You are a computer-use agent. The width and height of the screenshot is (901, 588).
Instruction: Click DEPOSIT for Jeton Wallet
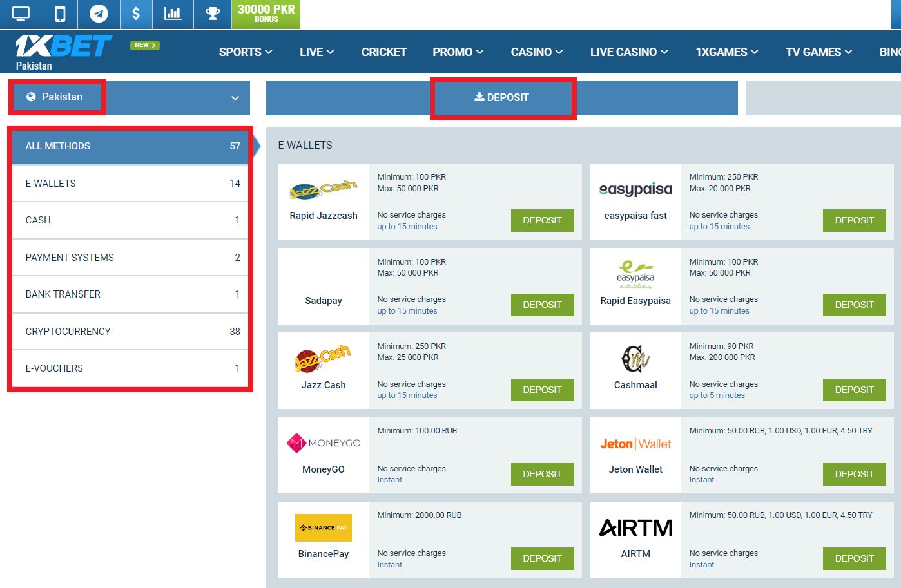click(854, 474)
